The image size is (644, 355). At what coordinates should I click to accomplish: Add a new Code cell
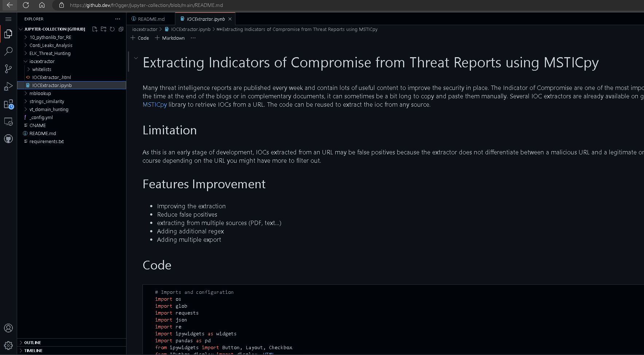point(140,38)
